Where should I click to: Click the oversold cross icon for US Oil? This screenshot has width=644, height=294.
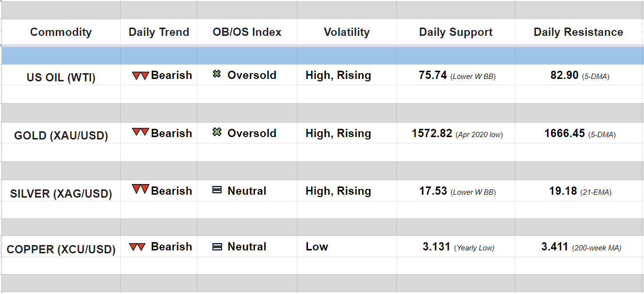pyautogui.click(x=217, y=75)
